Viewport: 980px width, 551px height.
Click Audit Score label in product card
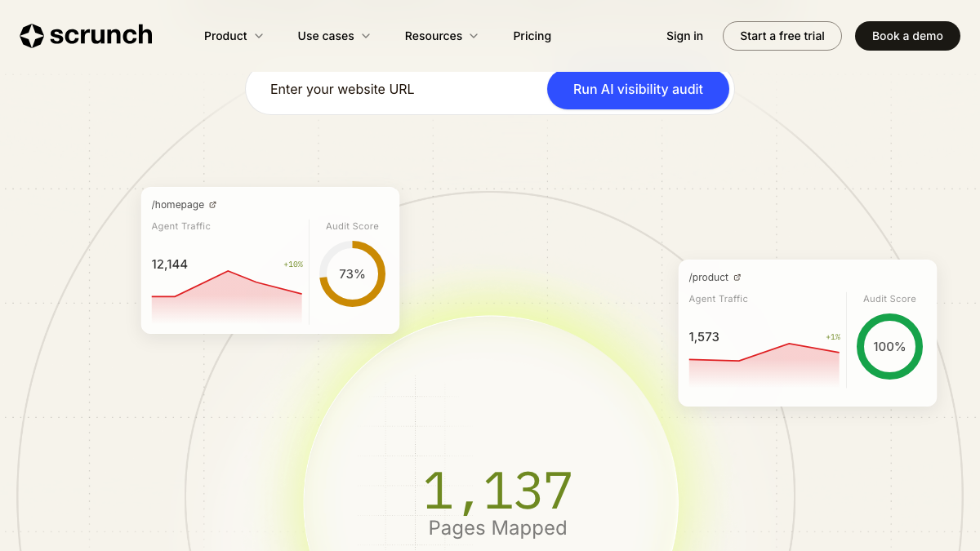click(889, 299)
